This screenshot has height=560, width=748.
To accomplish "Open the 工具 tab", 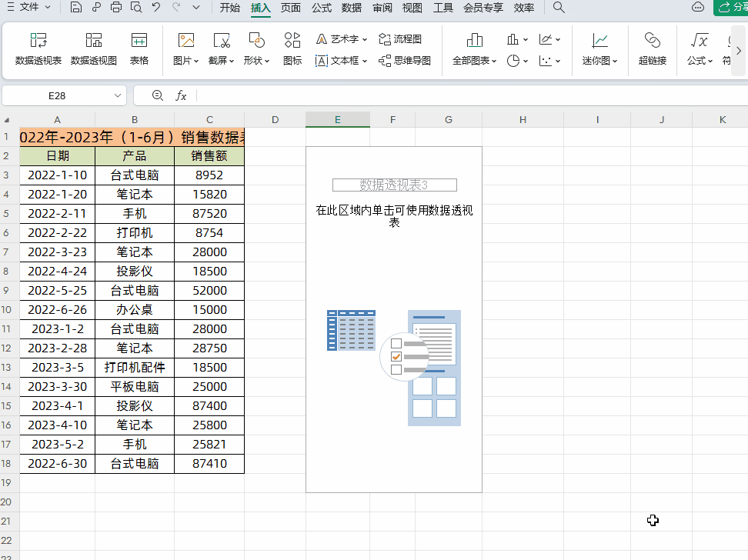I will [442, 8].
